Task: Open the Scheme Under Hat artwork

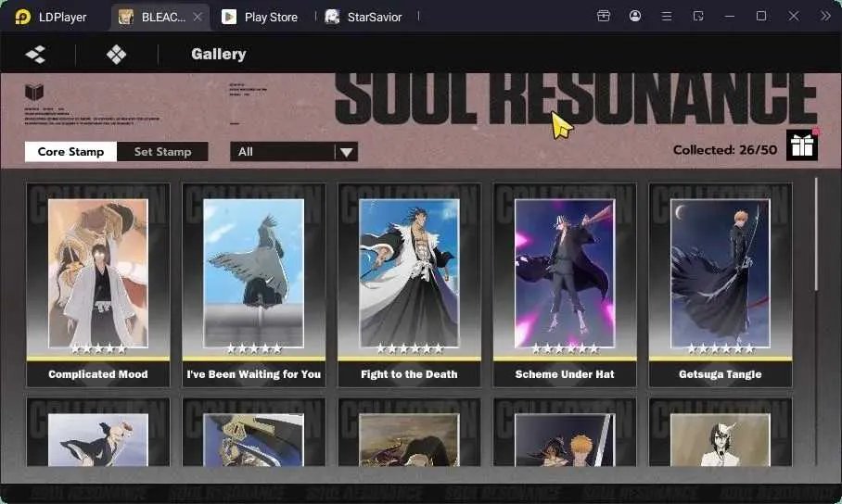Action: coord(565,272)
